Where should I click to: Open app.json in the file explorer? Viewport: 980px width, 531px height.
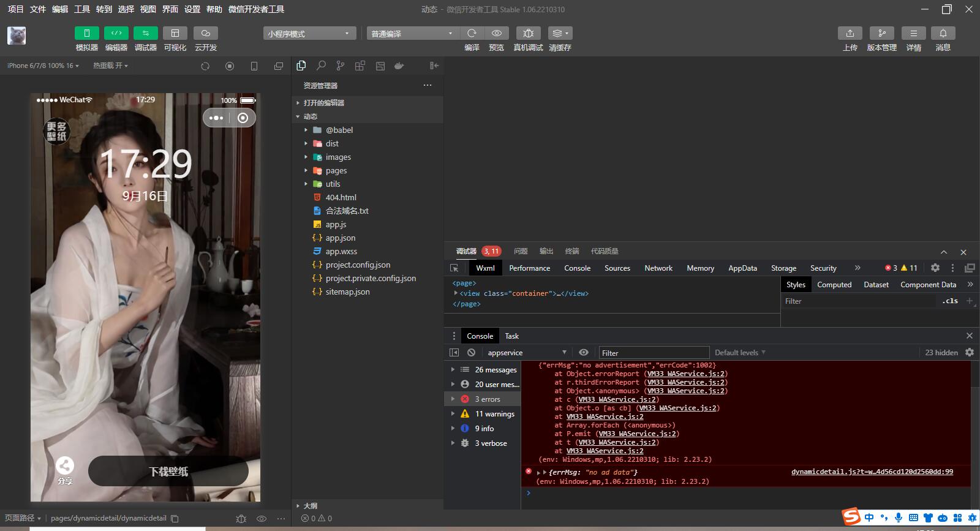pos(341,238)
